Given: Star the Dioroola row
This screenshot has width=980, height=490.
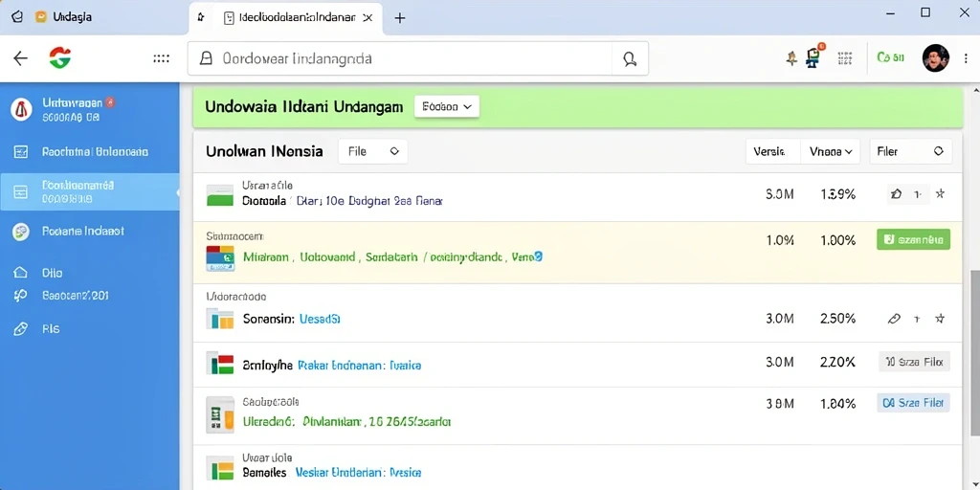Looking at the screenshot, I should [x=940, y=194].
